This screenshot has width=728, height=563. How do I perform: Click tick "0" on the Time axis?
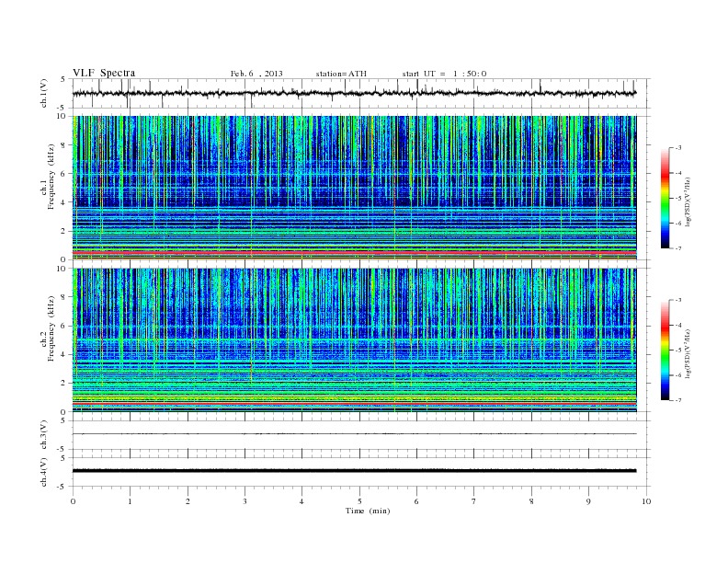73,501
